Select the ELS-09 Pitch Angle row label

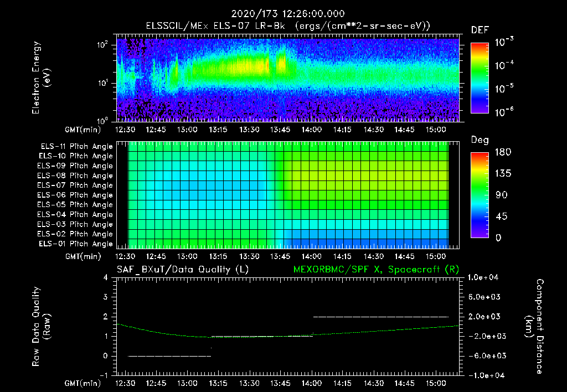coord(75,166)
